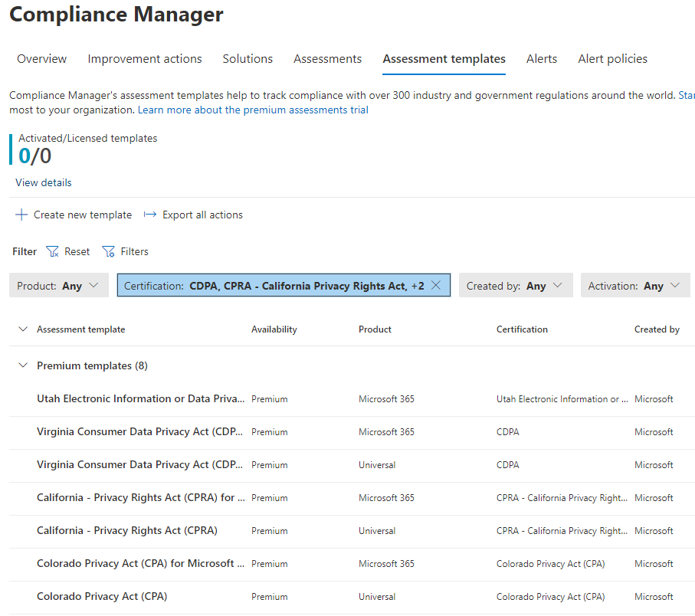The height and width of the screenshot is (616, 695).
Task: Click the Reset filter button
Action: [68, 252]
